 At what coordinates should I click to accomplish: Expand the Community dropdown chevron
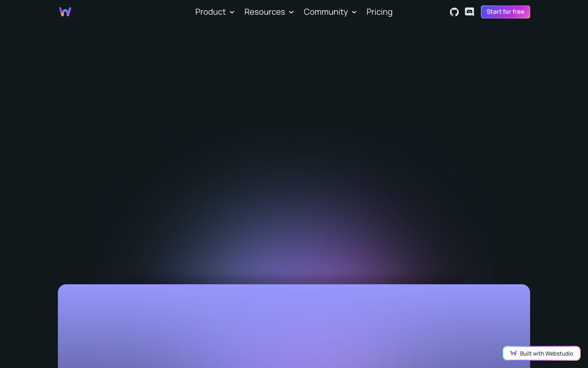[x=354, y=12]
